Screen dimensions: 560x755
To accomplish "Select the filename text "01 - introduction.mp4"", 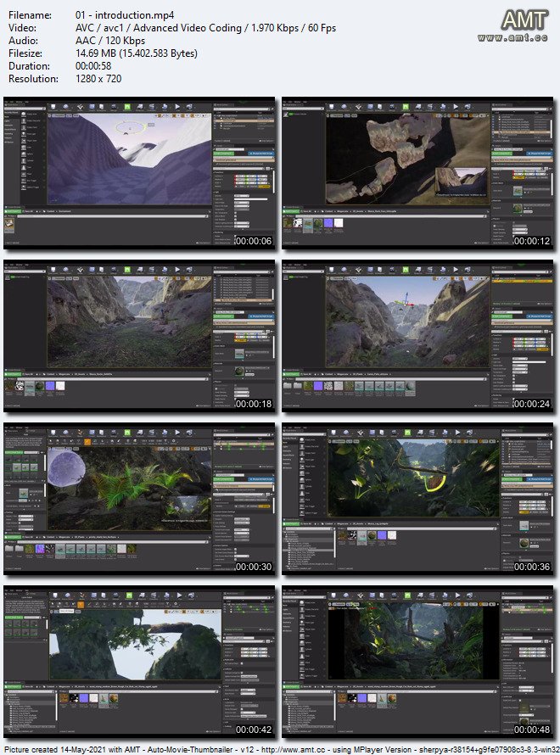I will (x=125, y=15).
